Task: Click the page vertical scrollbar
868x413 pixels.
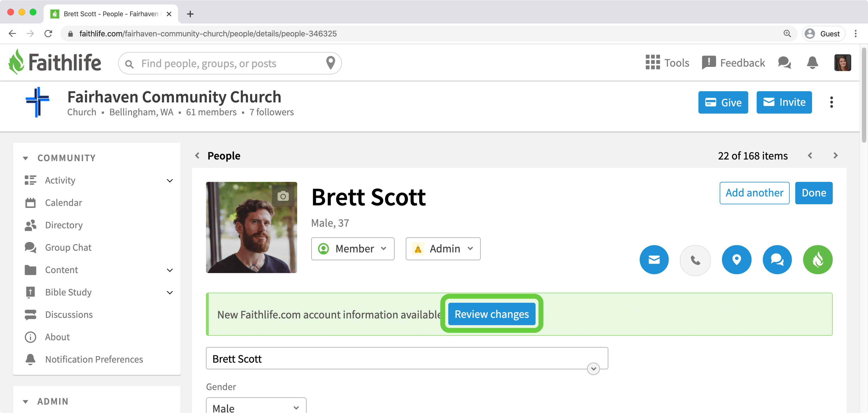Action: pyautogui.click(x=864, y=95)
